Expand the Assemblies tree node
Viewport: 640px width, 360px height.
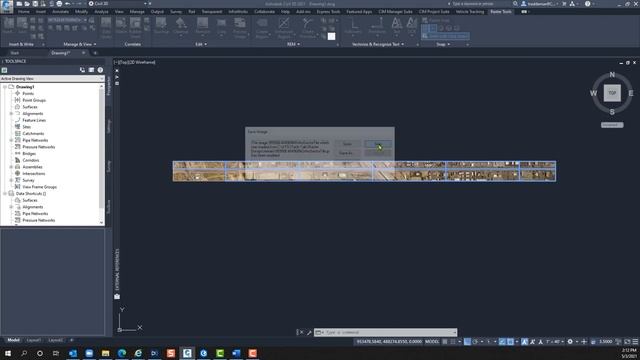coord(11,167)
